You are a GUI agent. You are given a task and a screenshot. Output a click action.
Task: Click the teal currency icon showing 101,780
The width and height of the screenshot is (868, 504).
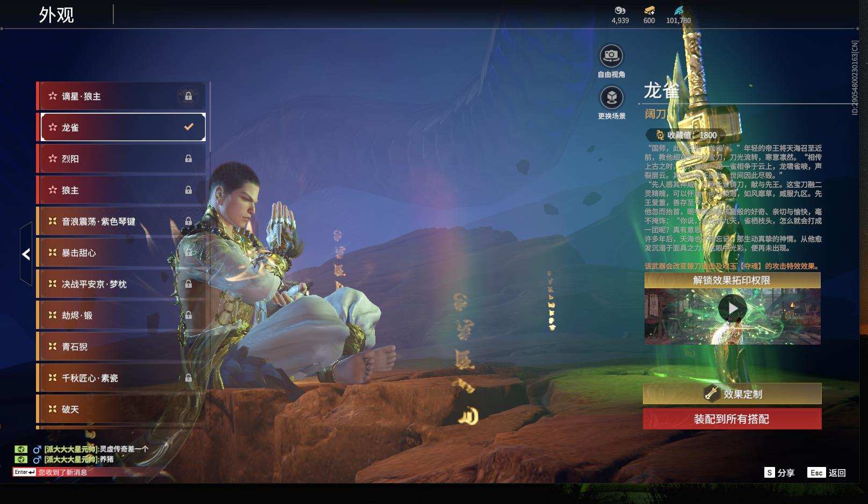(x=678, y=10)
